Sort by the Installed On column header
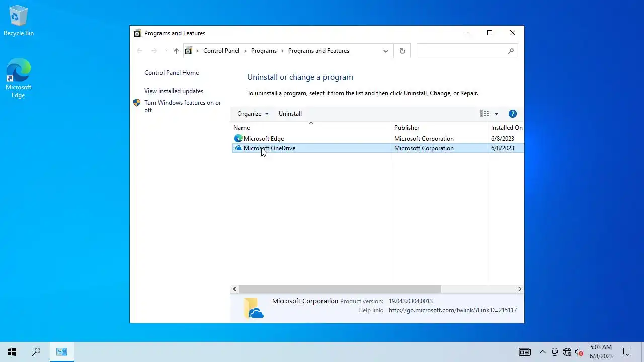Viewport: 644px width, 362px height. click(506, 128)
